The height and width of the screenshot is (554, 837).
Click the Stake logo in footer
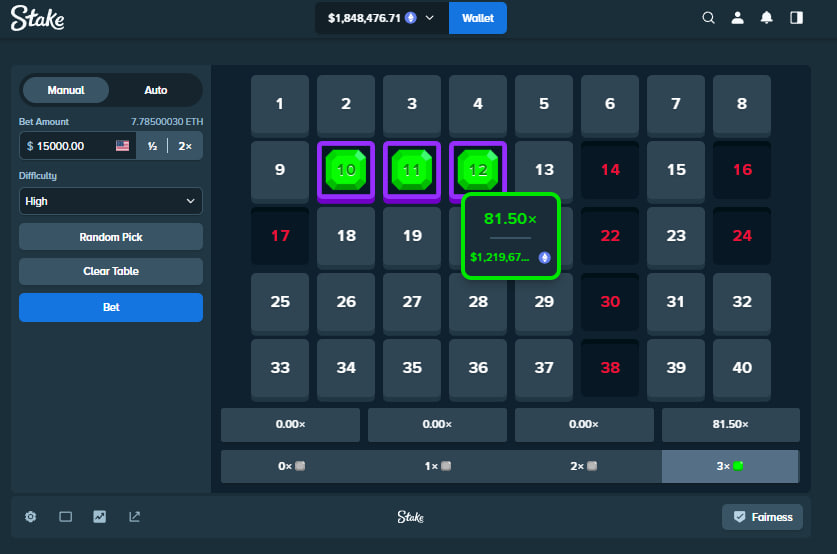pyautogui.click(x=410, y=517)
